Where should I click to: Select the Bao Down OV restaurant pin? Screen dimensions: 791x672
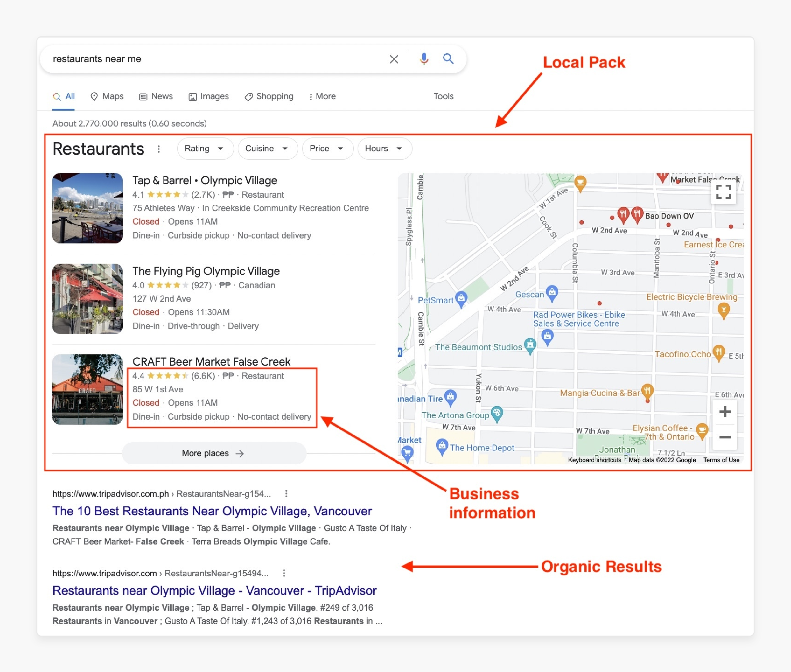(x=637, y=215)
